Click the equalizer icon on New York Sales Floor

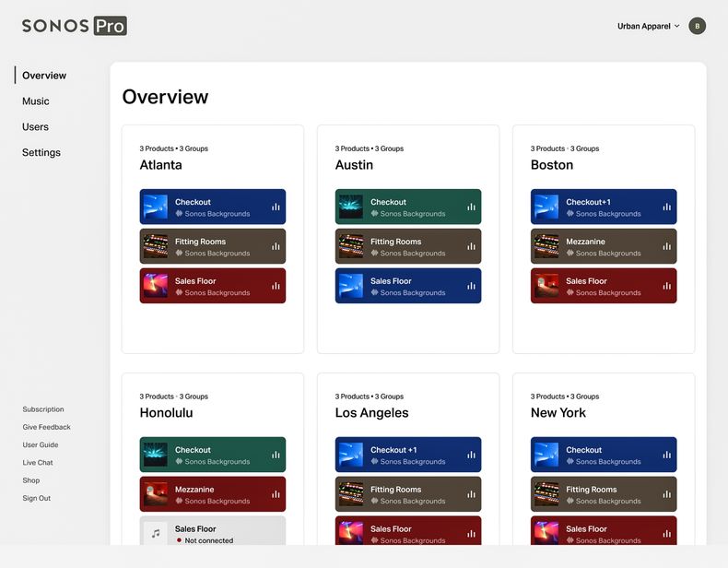pyautogui.click(x=666, y=534)
